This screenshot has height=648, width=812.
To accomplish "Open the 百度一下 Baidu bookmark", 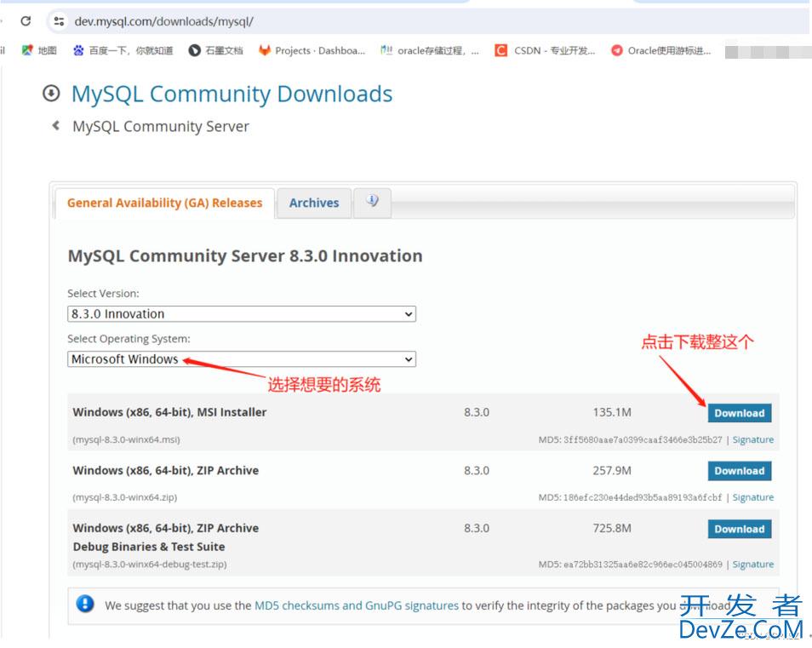I will 123,50.
